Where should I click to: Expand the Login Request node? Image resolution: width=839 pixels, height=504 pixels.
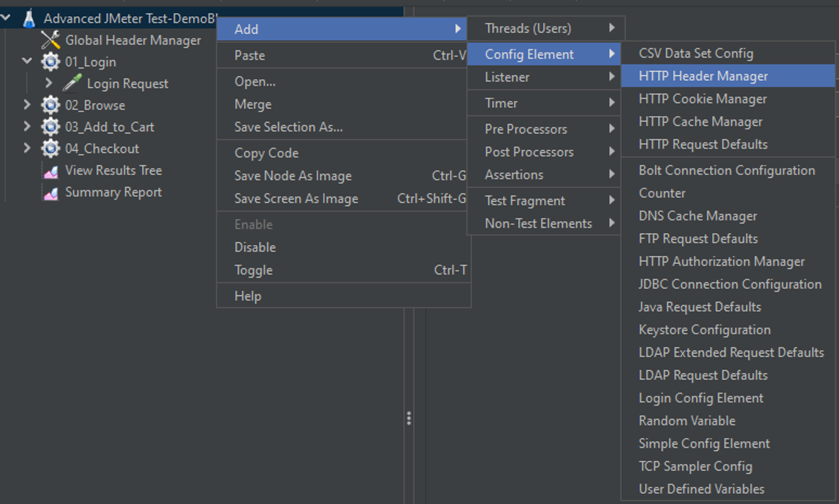click(x=49, y=83)
